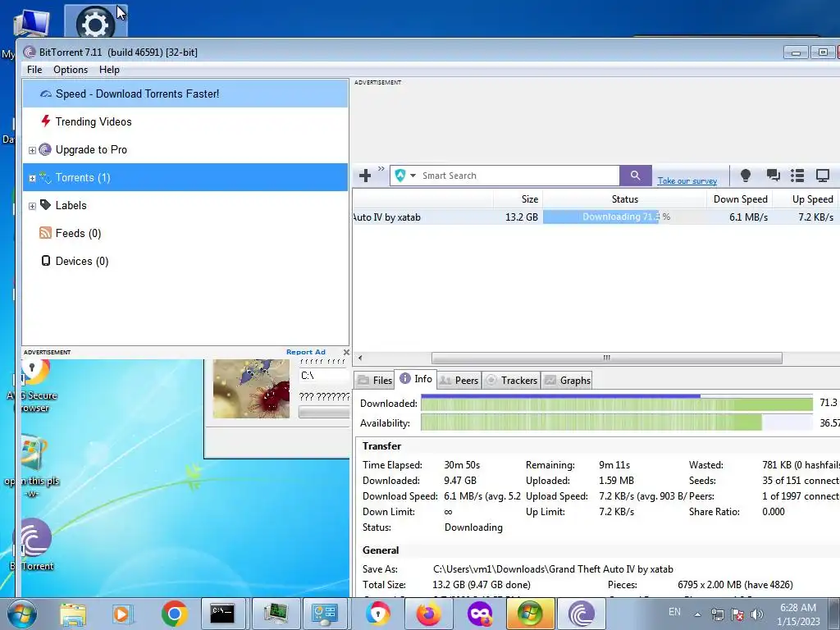Open the Smart Search provider dropdown arrow
The height and width of the screenshot is (630, 840).
coord(413,176)
